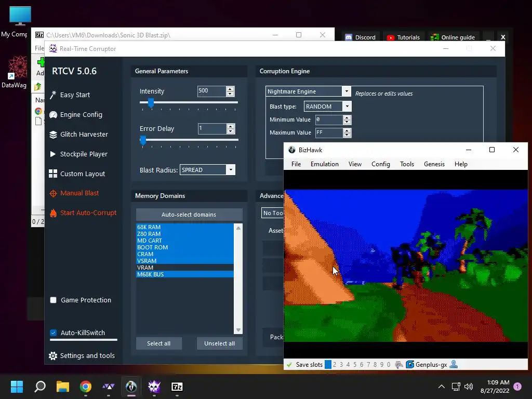
Task: Click the BizHawk status bar checkmark icon
Action: (x=289, y=365)
